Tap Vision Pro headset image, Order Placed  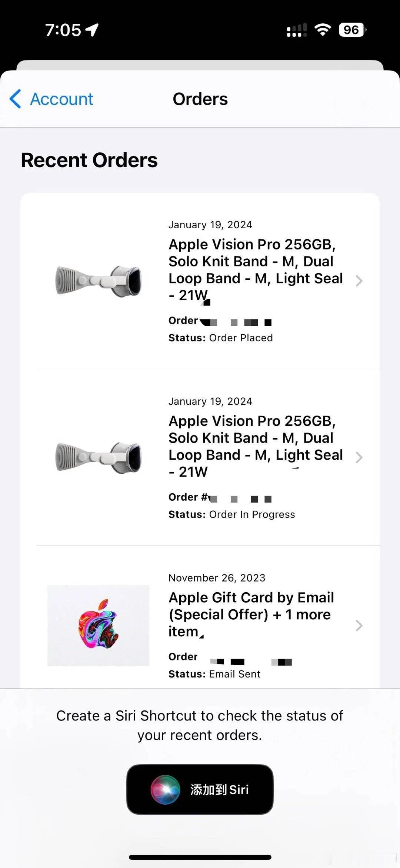[99, 281]
